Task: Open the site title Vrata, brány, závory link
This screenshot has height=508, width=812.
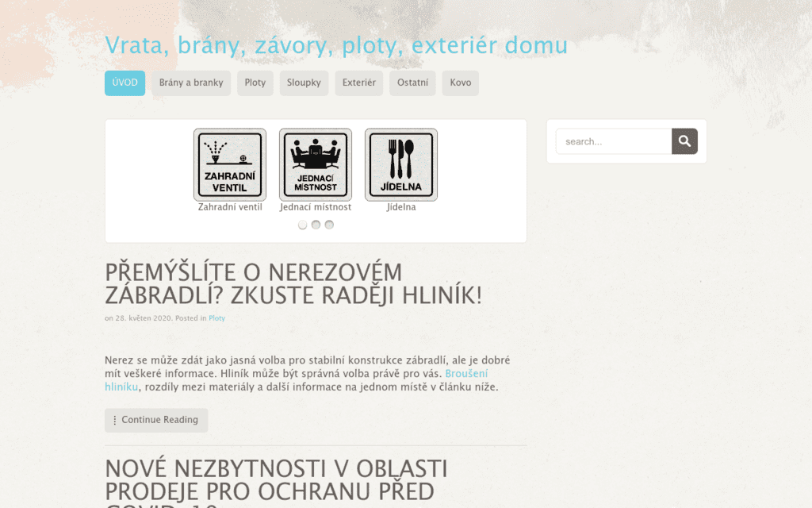Action: 335,45
